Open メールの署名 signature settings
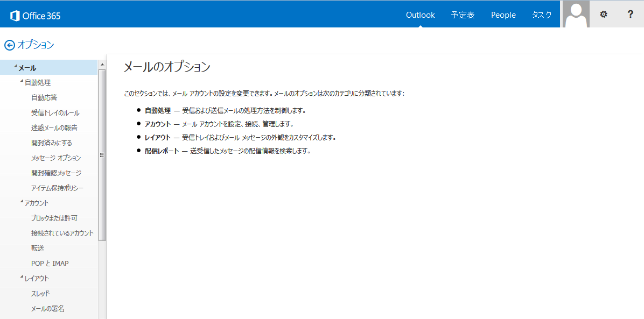Viewport: 644px width, 319px height. click(x=47, y=308)
